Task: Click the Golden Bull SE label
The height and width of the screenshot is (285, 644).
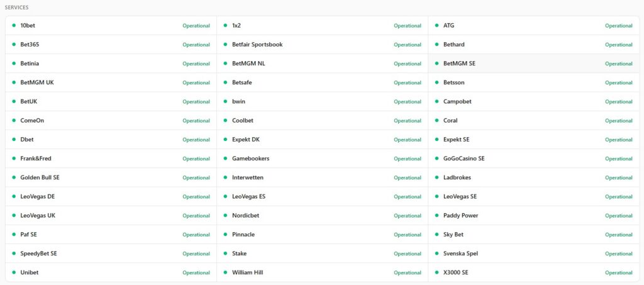Action: point(40,177)
